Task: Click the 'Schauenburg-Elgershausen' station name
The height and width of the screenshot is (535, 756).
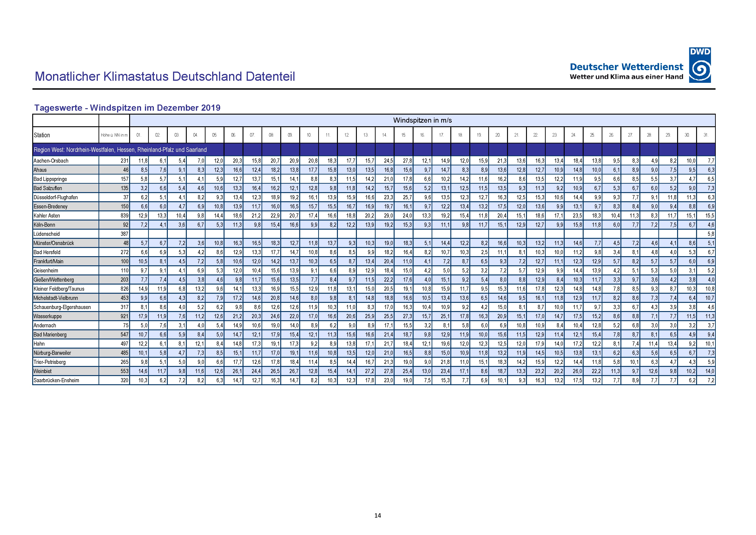Action: point(62,307)
